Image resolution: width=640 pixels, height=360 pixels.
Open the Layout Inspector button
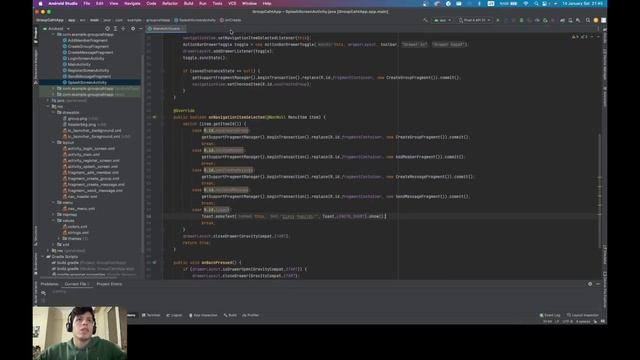(x=582, y=315)
